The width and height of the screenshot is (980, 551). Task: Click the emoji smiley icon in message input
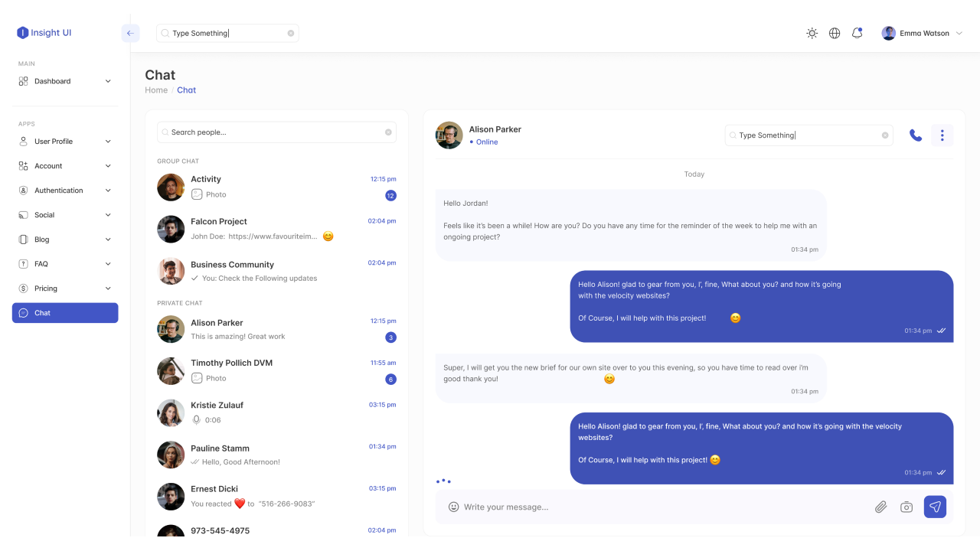[453, 507]
